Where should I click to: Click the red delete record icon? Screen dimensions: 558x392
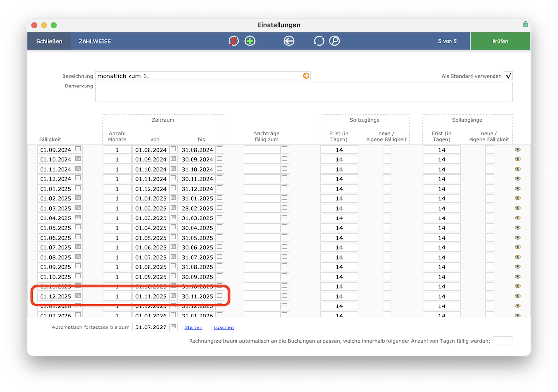[x=234, y=41]
